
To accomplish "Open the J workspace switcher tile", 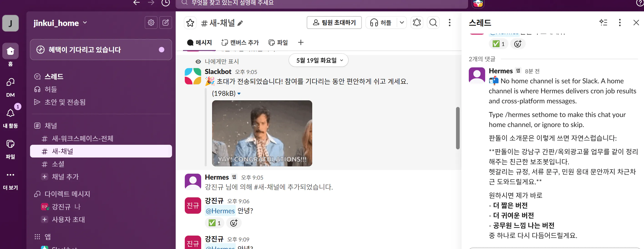I will coord(10,23).
